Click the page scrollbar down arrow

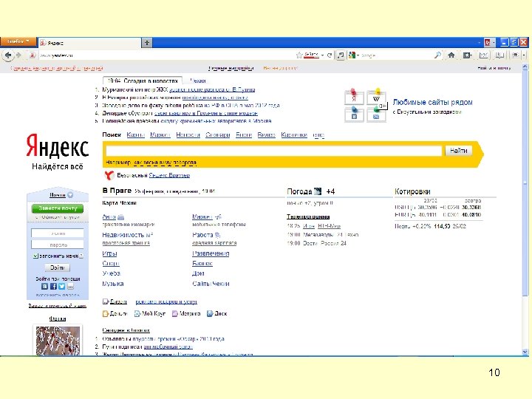525,352
